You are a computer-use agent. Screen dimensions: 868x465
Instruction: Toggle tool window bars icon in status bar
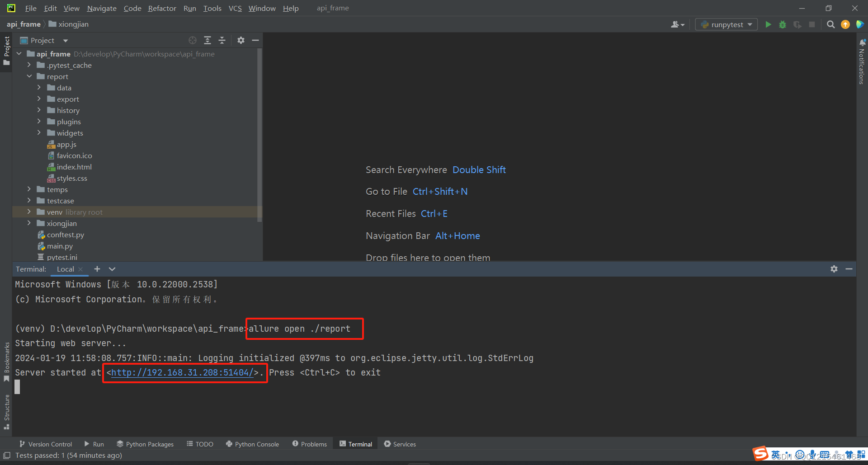coord(7,455)
